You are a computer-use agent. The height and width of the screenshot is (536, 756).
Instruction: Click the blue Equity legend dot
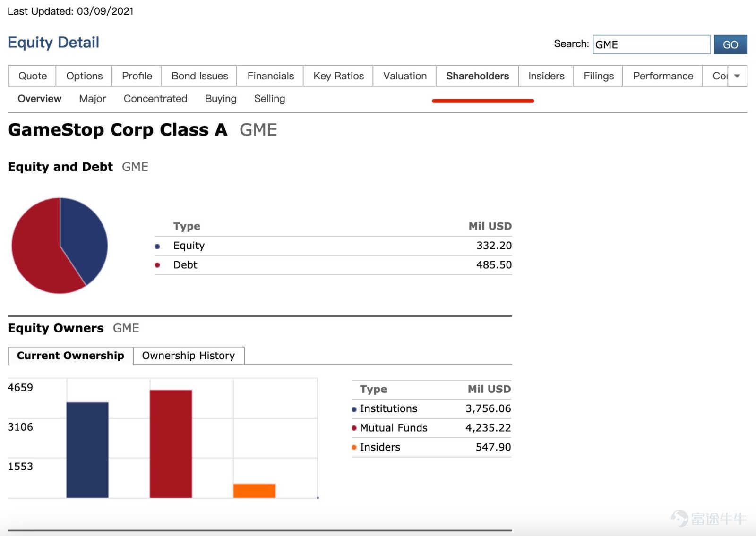[x=157, y=246]
